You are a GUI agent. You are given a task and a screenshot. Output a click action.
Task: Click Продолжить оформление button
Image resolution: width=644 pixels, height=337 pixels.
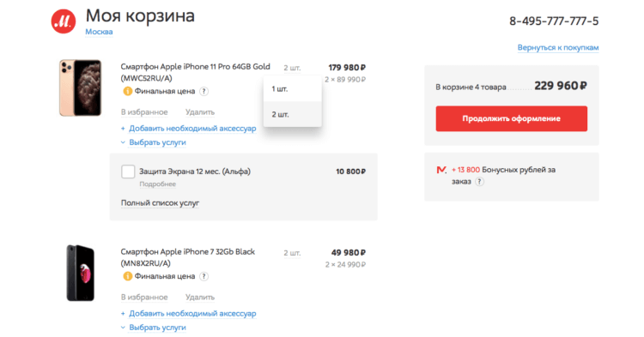pyautogui.click(x=512, y=118)
